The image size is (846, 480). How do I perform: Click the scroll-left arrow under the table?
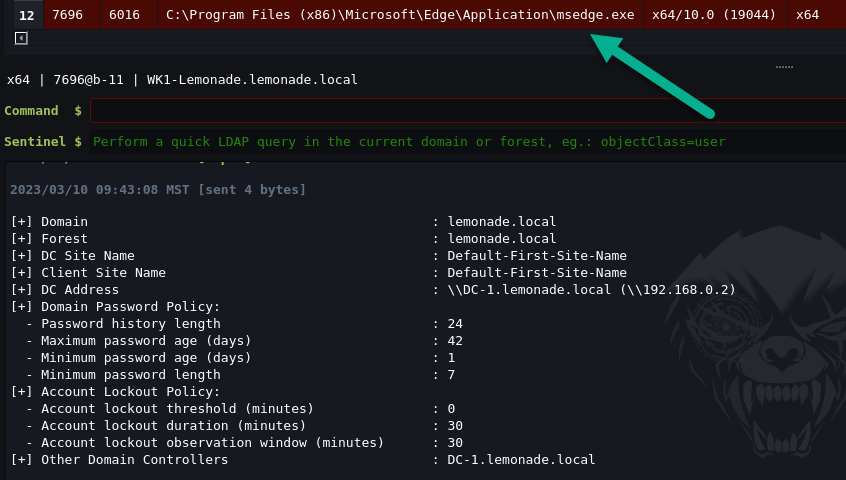(21, 38)
